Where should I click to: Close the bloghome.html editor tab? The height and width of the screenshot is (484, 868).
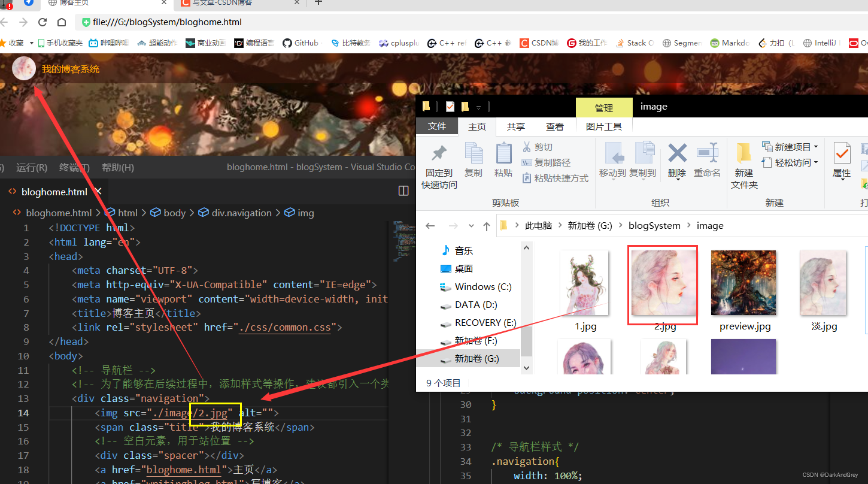(99, 191)
